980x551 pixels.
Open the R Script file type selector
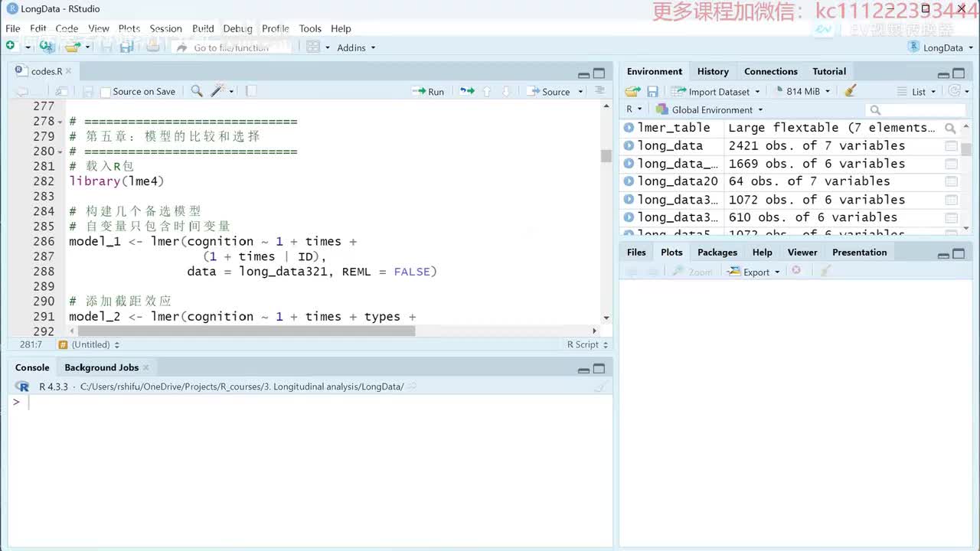(587, 344)
